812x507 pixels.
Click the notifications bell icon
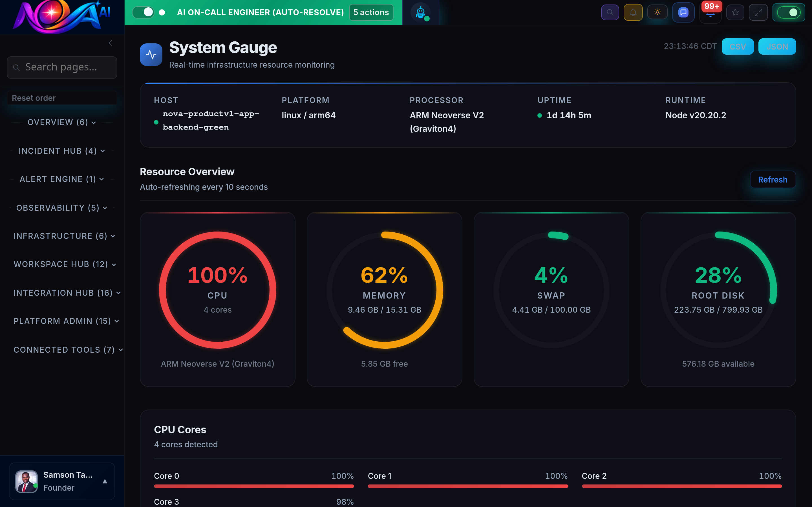point(633,12)
